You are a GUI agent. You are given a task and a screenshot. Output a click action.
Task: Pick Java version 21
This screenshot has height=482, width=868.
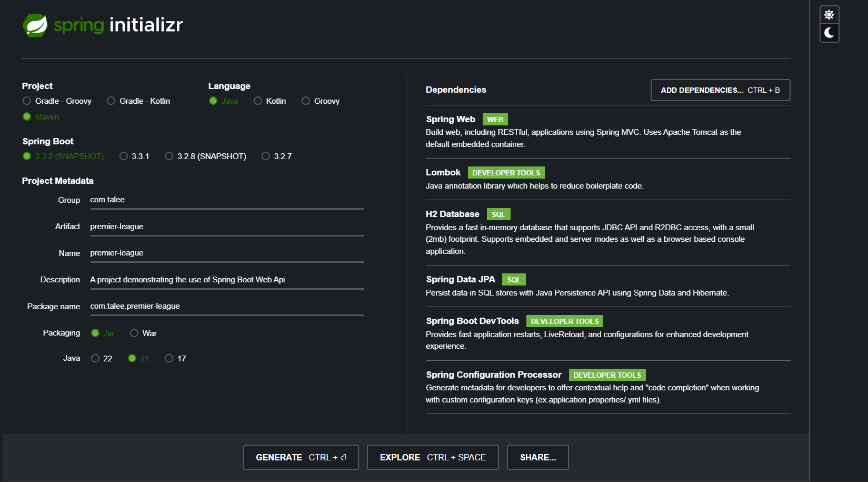pos(138,359)
